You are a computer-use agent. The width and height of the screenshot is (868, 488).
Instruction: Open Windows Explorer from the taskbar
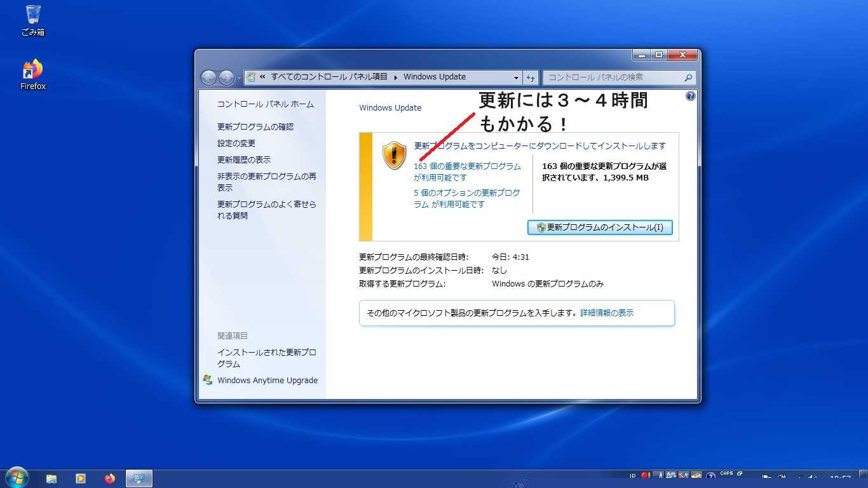[51, 478]
